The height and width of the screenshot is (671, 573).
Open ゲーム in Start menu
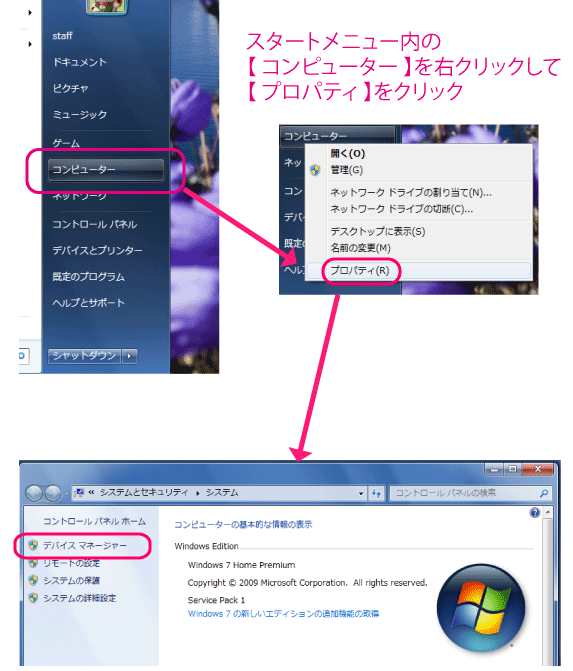click(66, 143)
